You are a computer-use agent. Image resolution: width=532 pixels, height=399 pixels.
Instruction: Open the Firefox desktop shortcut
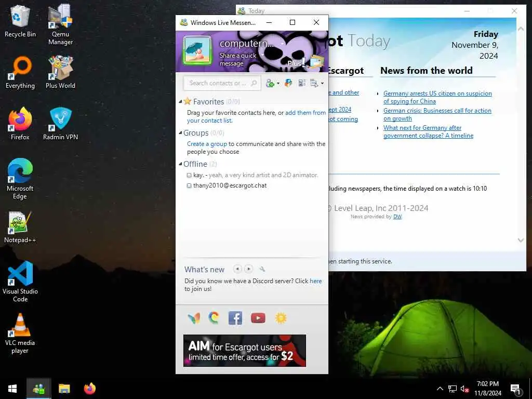tap(20, 124)
